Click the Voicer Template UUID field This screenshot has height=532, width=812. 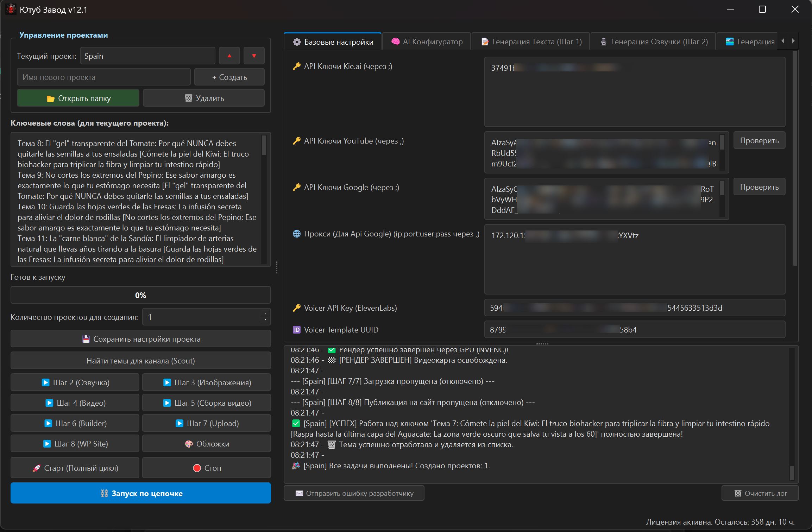point(635,330)
